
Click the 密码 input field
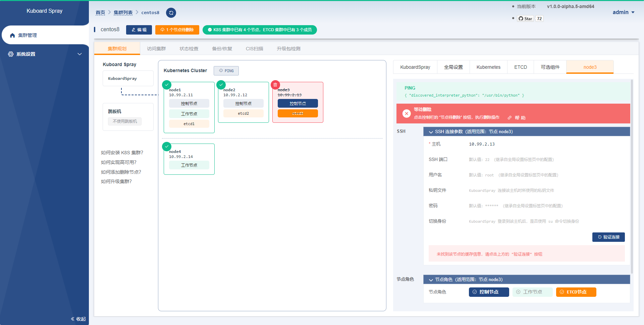click(547, 206)
